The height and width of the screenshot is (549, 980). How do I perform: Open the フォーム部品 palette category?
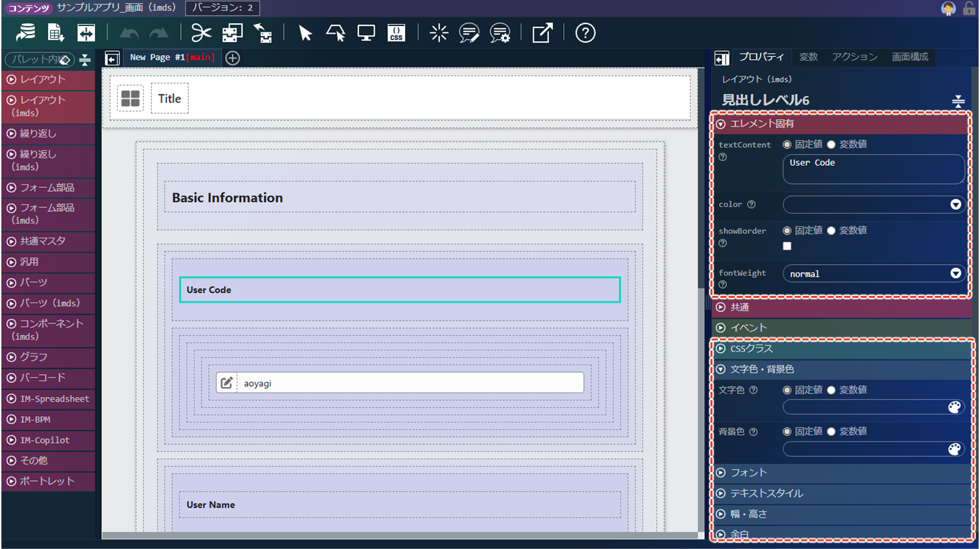[x=47, y=187]
